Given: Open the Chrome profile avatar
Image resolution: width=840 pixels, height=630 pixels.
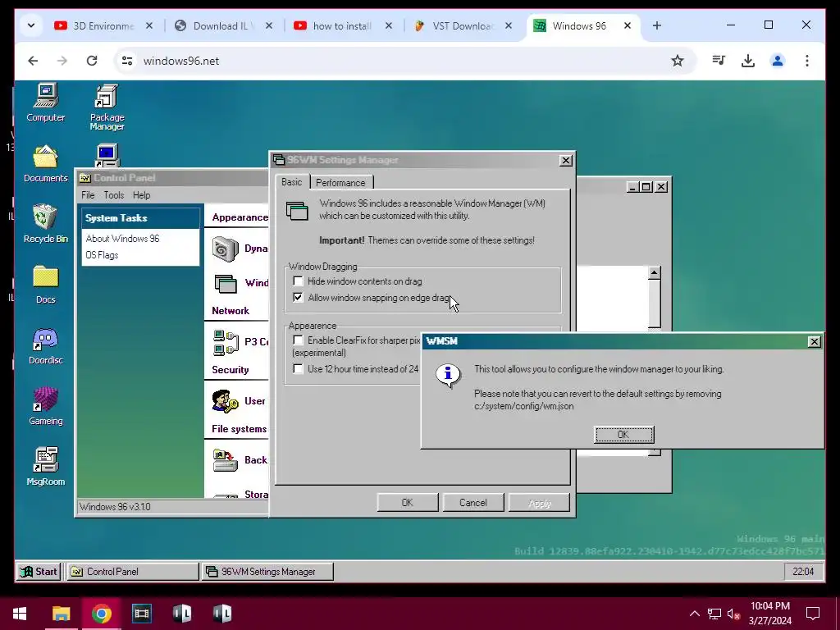Looking at the screenshot, I should click(x=778, y=61).
